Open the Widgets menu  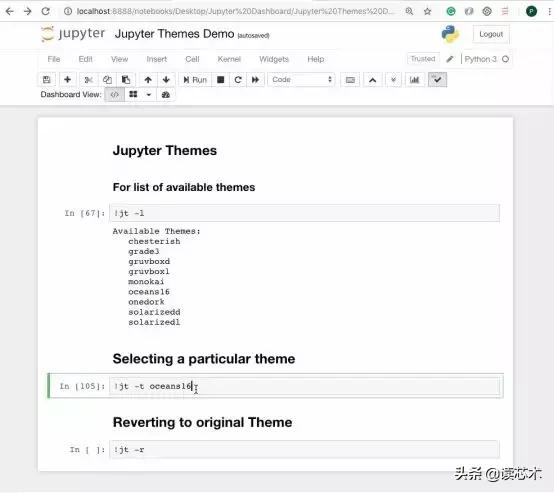click(274, 59)
